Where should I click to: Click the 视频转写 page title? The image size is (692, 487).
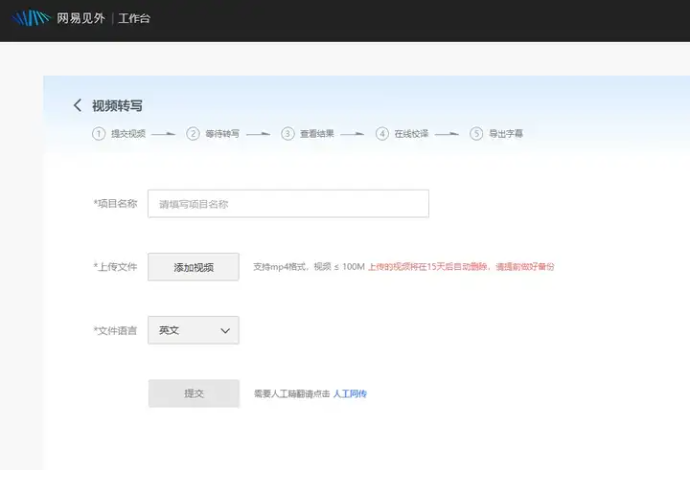pos(118,106)
